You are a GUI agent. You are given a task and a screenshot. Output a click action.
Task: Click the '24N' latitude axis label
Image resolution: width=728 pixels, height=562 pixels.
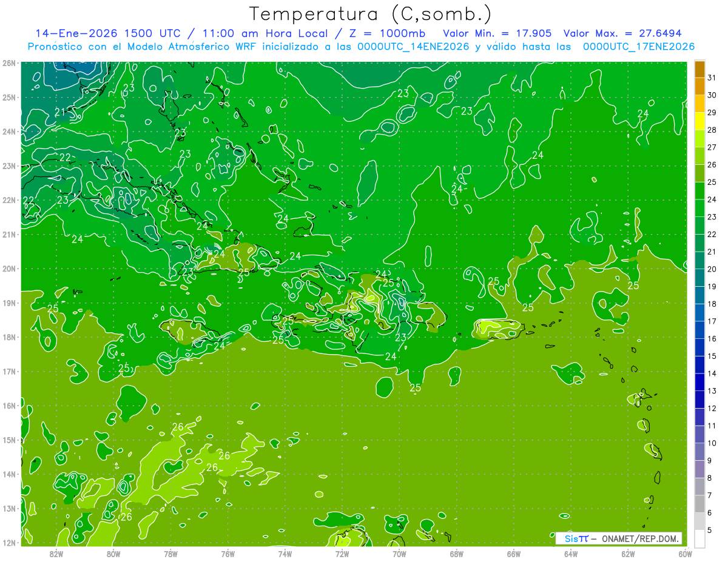[x=8, y=132]
